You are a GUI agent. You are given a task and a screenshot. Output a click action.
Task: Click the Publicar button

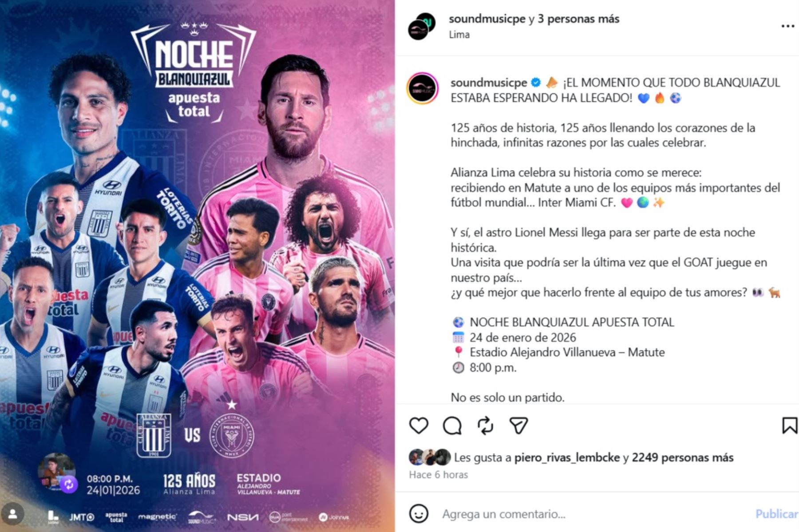coord(777,514)
